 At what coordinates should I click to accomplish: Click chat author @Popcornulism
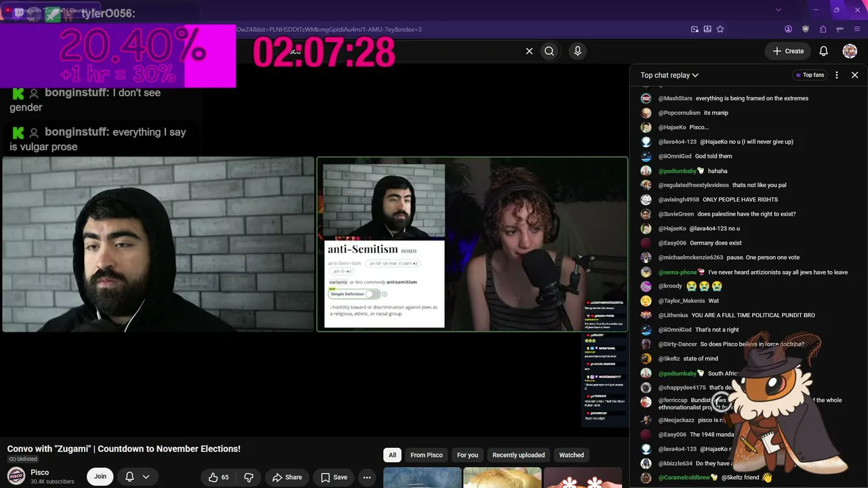point(679,113)
